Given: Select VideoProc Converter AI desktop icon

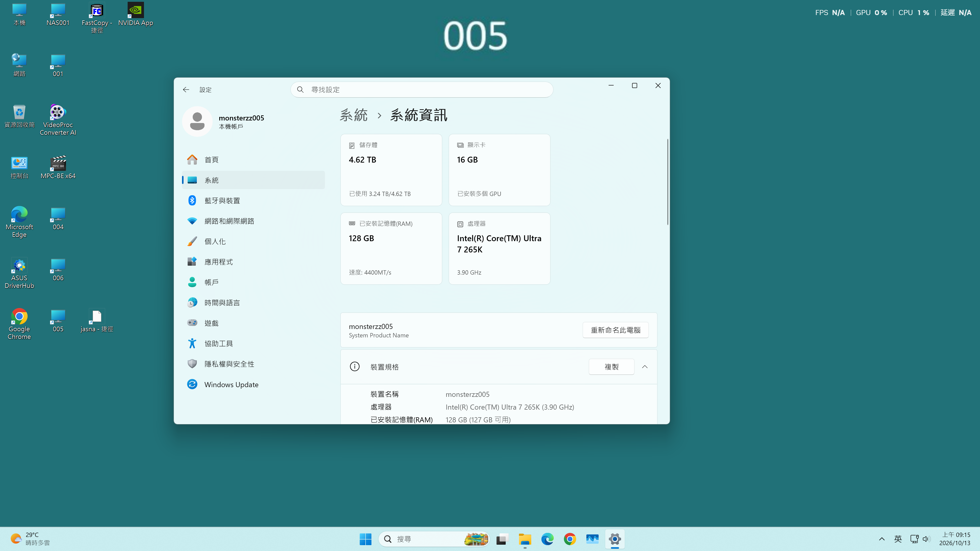Looking at the screenshot, I should 58,120.
